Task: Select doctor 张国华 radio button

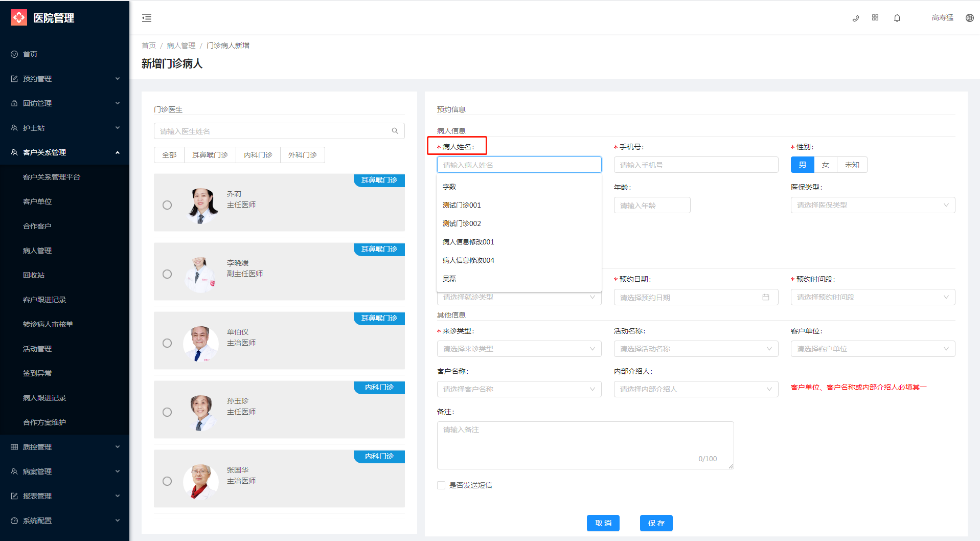Action: (x=167, y=481)
